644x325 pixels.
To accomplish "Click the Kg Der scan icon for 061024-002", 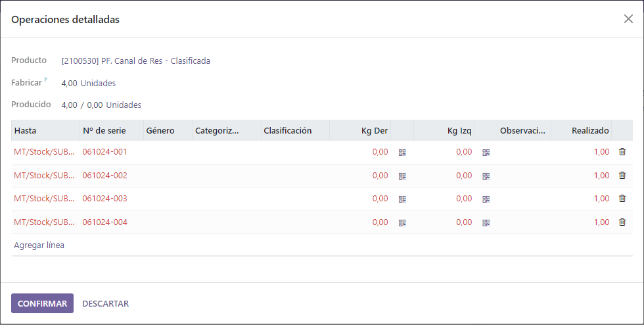I will pos(402,176).
